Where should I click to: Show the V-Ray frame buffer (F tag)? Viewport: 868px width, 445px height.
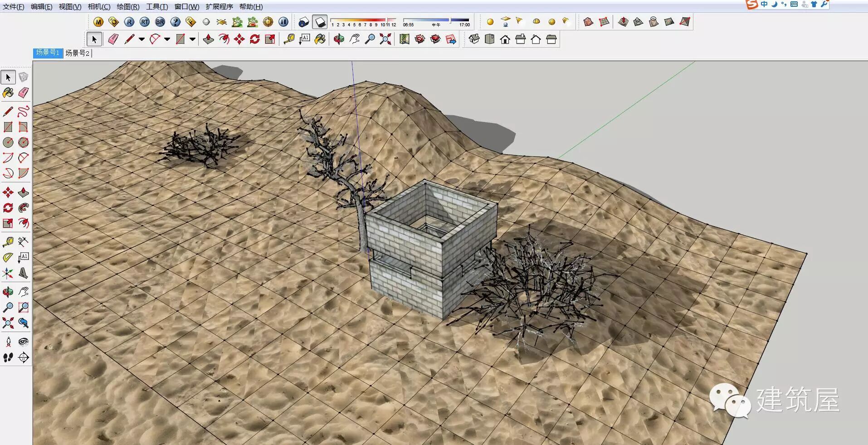191,22
